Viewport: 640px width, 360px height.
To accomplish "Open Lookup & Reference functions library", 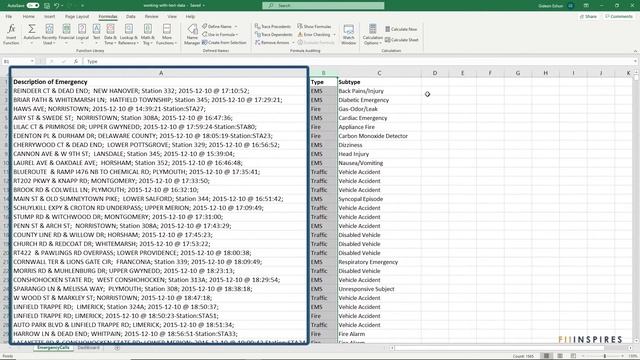I will pyautogui.click(x=128, y=34).
